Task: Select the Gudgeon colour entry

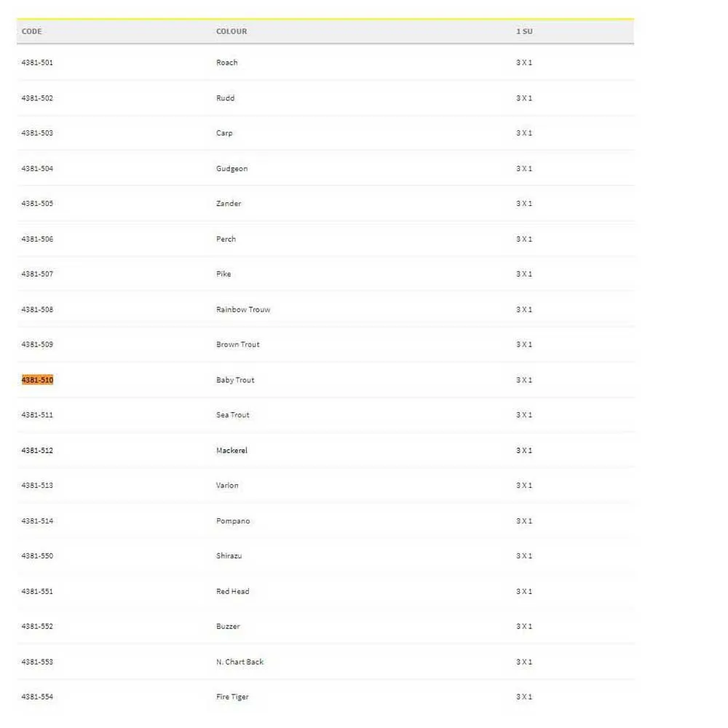Action: click(x=232, y=169)
